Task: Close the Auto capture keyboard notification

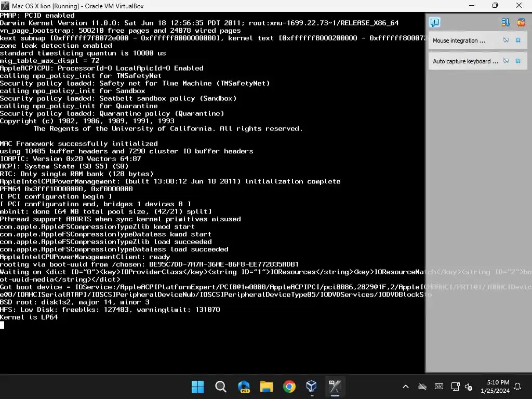Action: (518, 61)
